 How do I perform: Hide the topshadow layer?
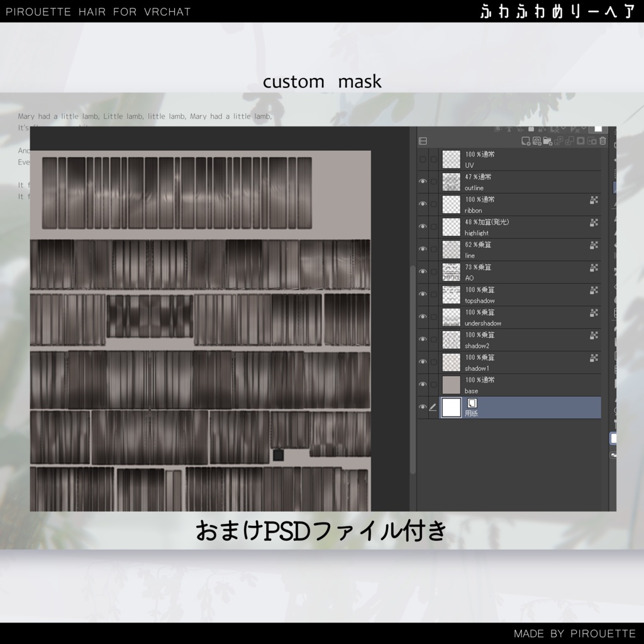coord(423,294)
